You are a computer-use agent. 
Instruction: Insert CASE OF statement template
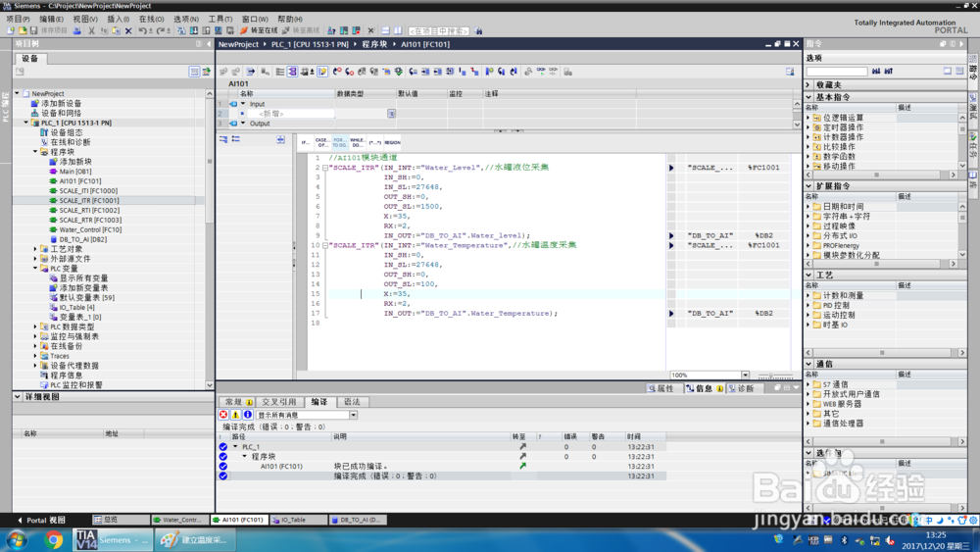coord(321,142)
